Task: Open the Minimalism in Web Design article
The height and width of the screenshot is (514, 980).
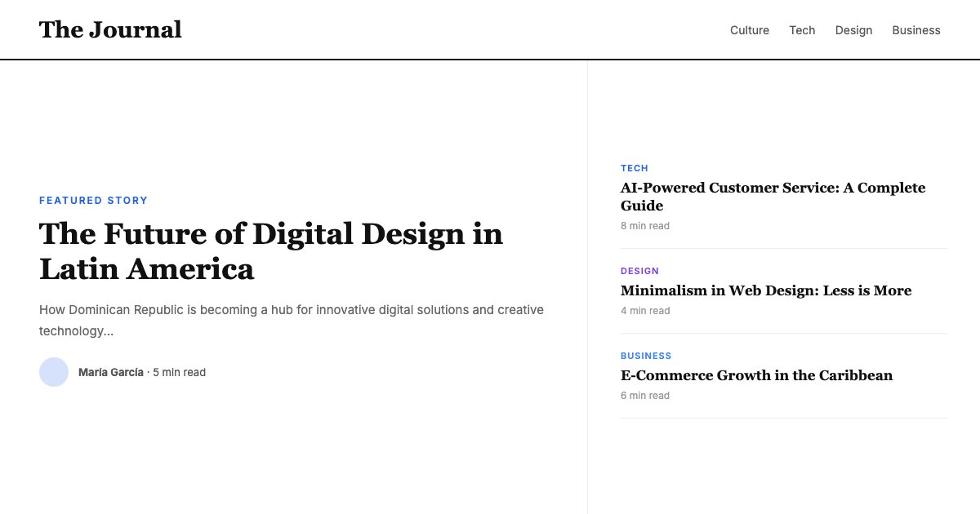Action: 766,290
